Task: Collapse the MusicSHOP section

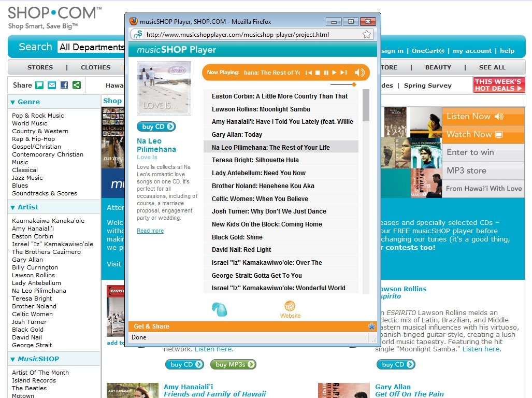Action: tap(12, 359)
